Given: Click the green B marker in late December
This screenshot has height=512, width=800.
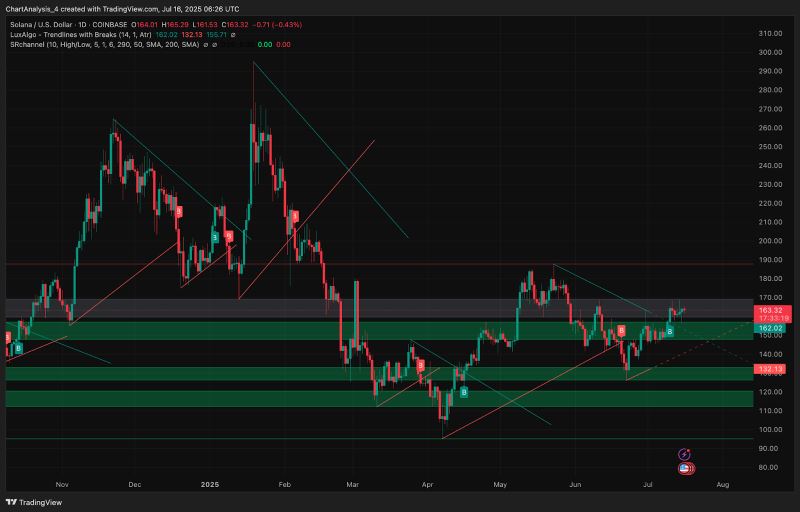Looking at the screenshot, I should click(215, 237).
